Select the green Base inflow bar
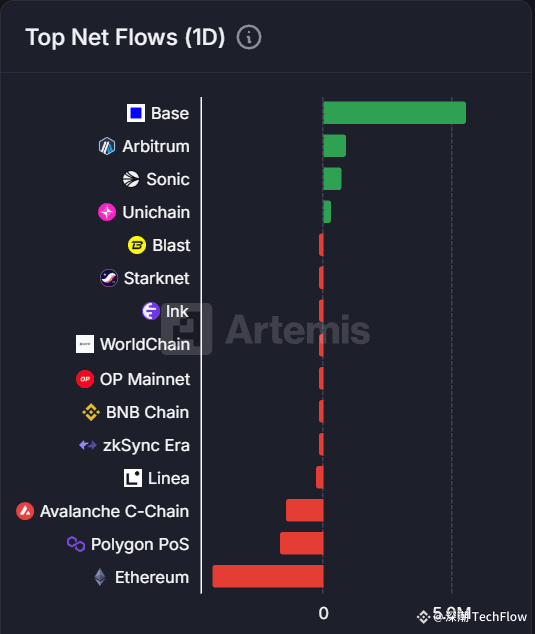 pos(395,113)
